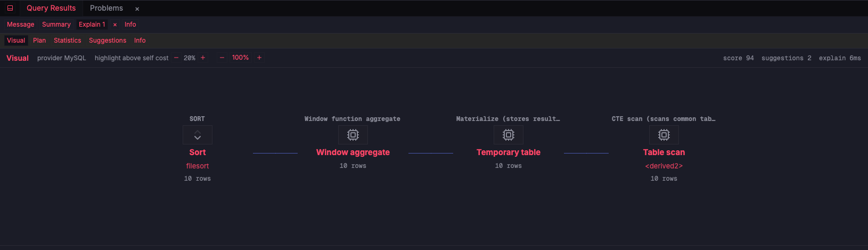This screenshot has height=250, width=868.
Task: Zoom out the visual plan
Action: (x=222, y=58)
